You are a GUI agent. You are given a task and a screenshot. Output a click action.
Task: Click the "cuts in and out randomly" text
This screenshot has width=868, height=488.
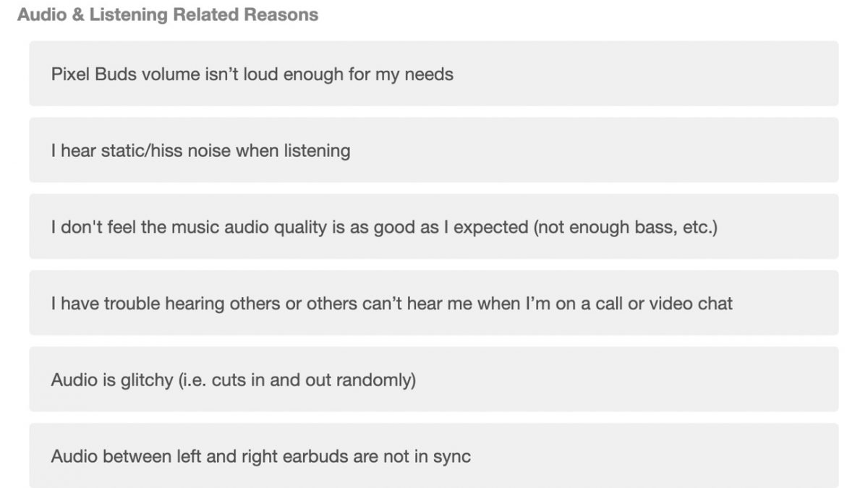[x=313, y=380]
